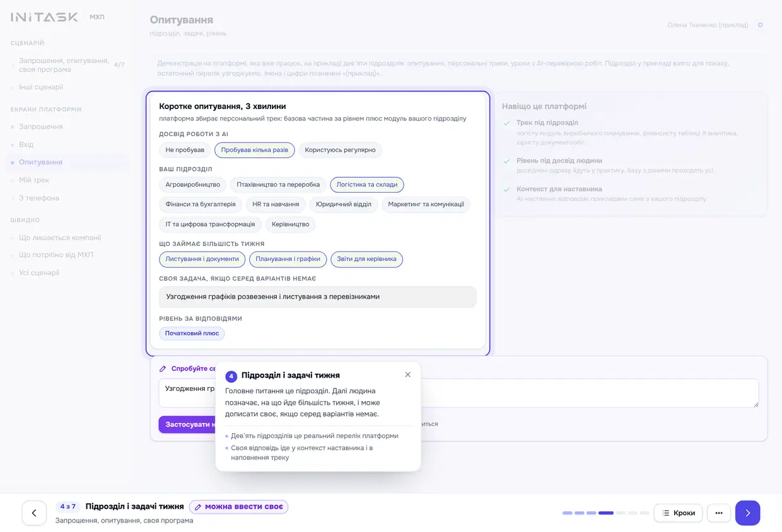
Task: Click the lower textarea under Спробуйте
Action: pos(458,393)
